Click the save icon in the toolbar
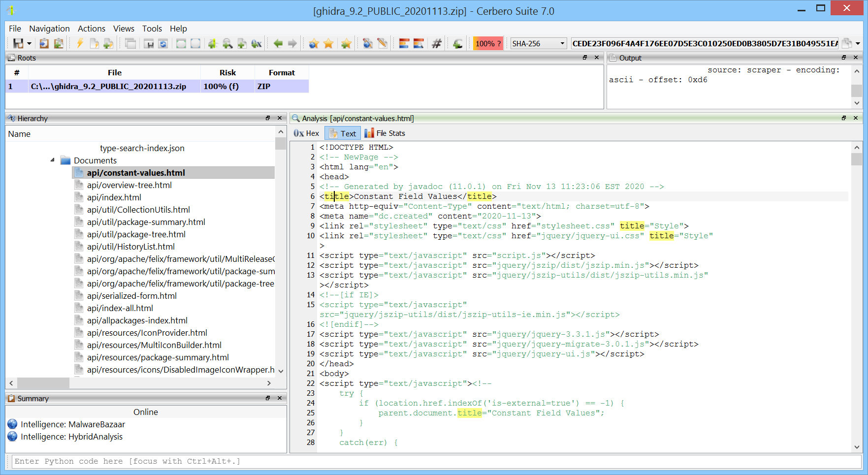Image resolution: width=868 pixels, height=475 pixels. click(x=18, y=43)
